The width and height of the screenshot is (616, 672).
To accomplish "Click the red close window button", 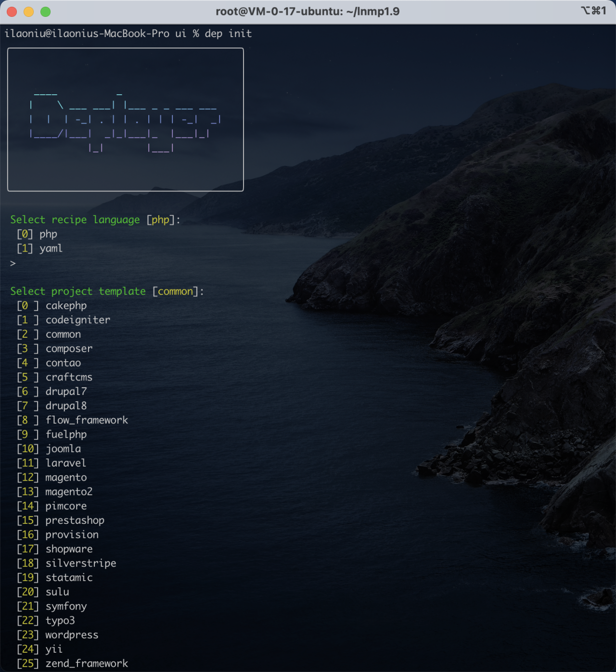I will (x=12, y=12).
